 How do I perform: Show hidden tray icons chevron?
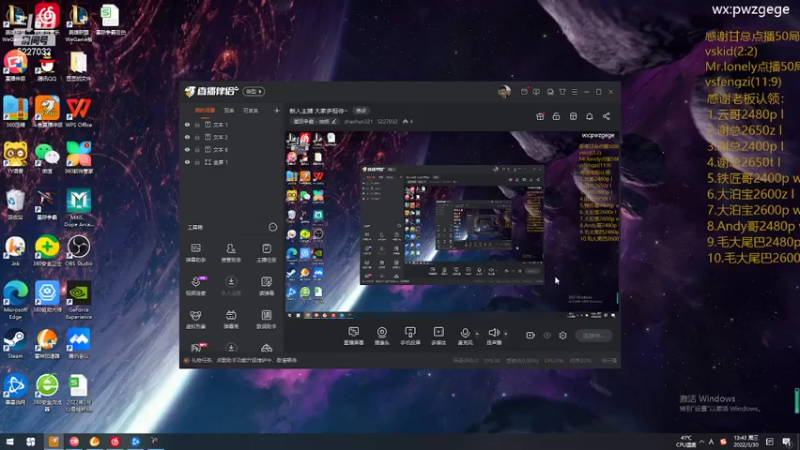click(702, 442)
